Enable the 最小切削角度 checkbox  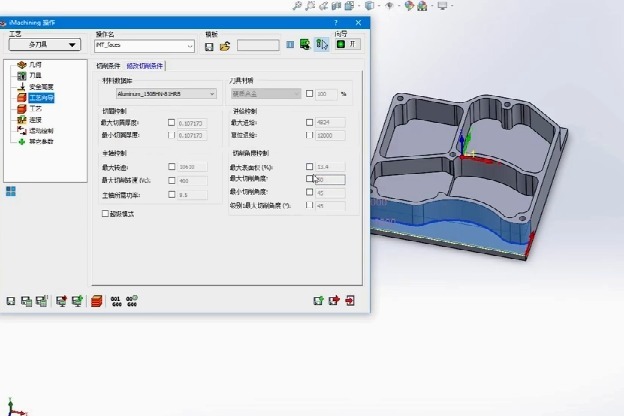pyautogui.click(x=310, y=192)
